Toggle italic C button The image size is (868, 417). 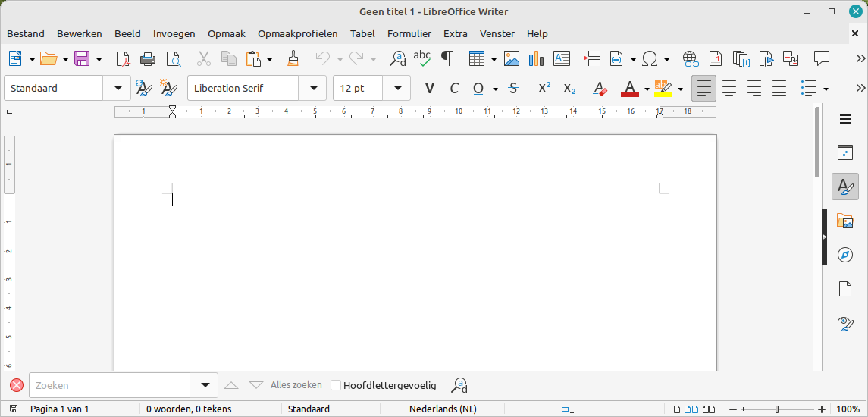pyautogui.click(x=454, y=88)
